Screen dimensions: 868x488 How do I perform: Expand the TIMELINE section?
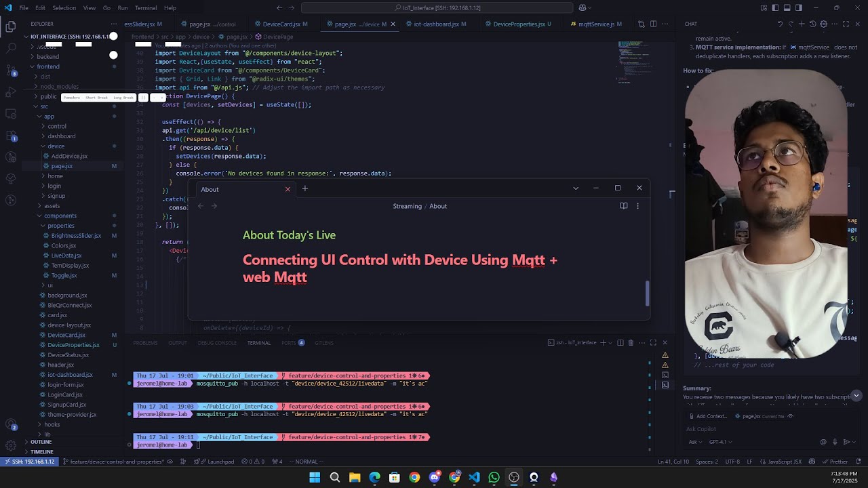[41, 452]
